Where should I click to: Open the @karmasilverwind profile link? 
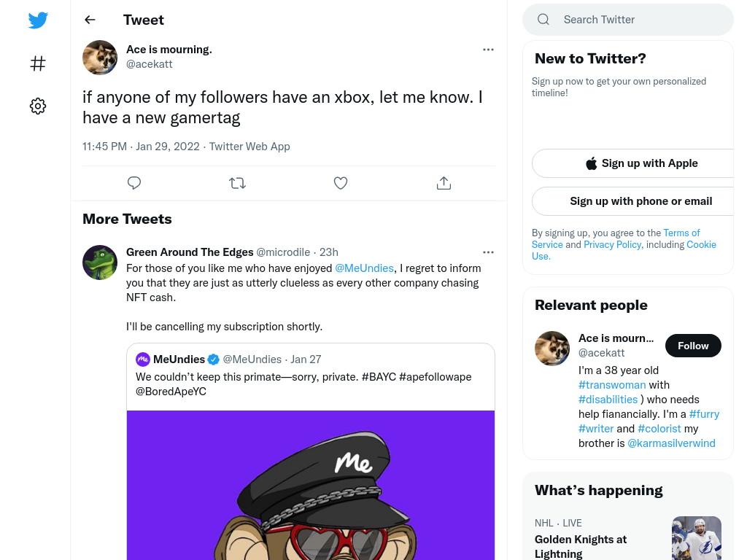click(x=671, y=443)
